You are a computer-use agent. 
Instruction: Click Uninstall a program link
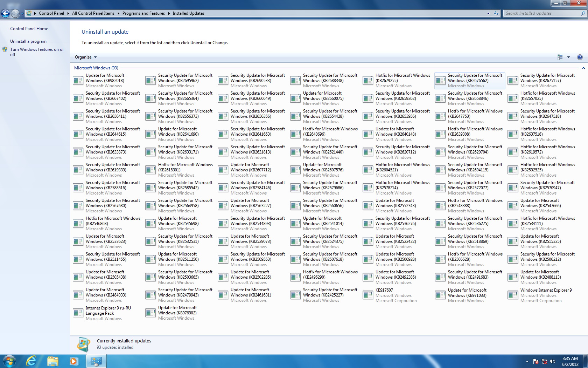coord(28,41)
